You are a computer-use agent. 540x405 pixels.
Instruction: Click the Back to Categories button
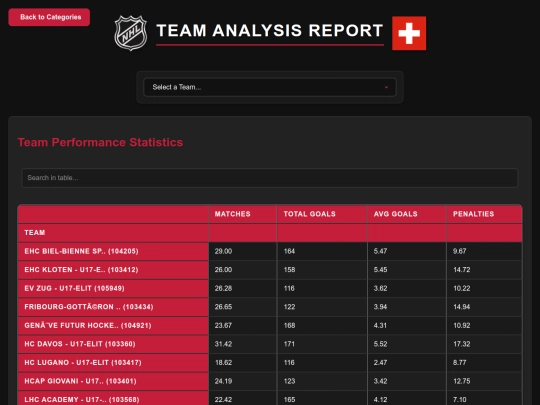pyautogui.click(x=49, y=17)
